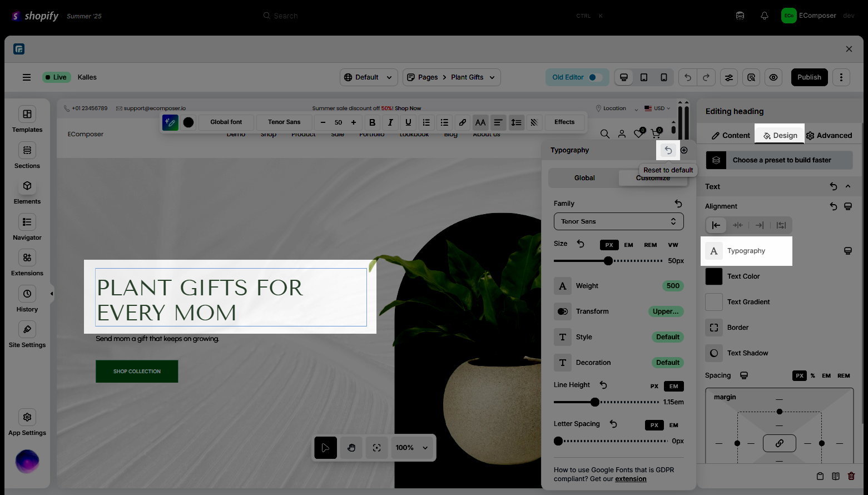Select percent unit for Spacing
The width and height of the screenshot is (868, 495).
click(x=813, y=375)
